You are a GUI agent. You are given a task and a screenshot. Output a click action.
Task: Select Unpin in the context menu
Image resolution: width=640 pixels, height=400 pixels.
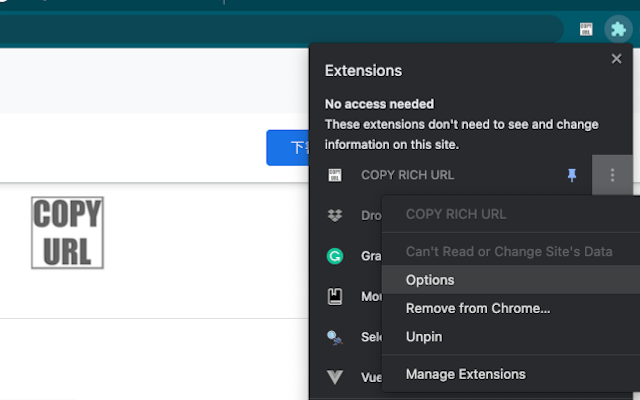423,337
